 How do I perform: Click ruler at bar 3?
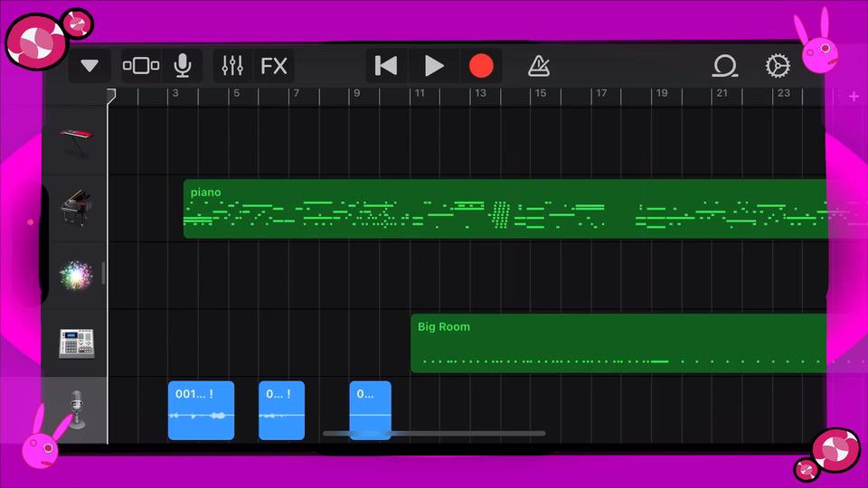(175, 93)
